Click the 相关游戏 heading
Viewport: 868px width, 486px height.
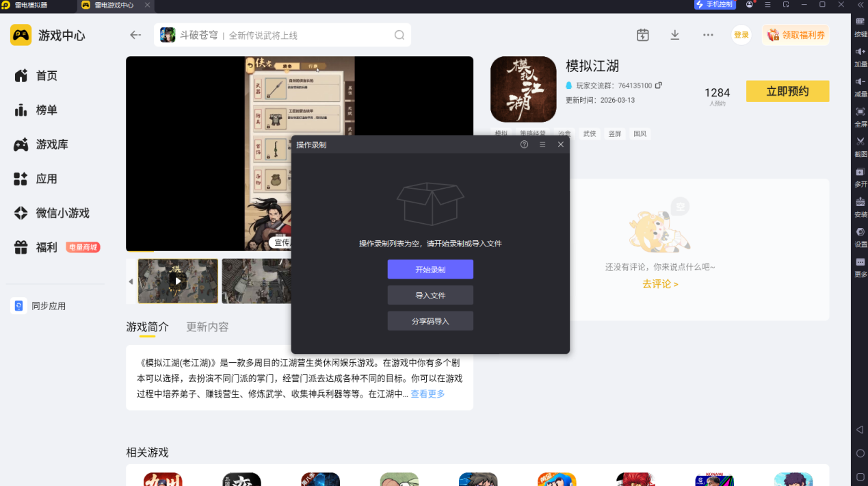coord(147,452)
